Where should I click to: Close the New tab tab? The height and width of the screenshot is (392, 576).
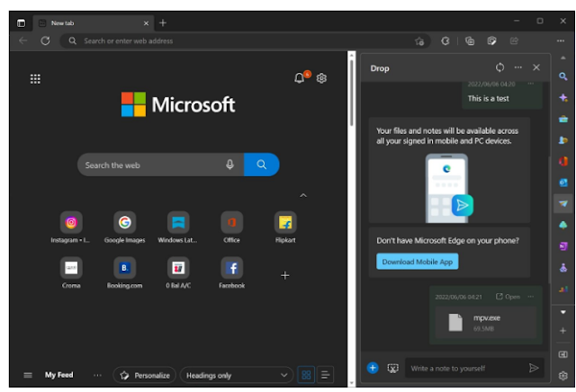coord(146,23)
